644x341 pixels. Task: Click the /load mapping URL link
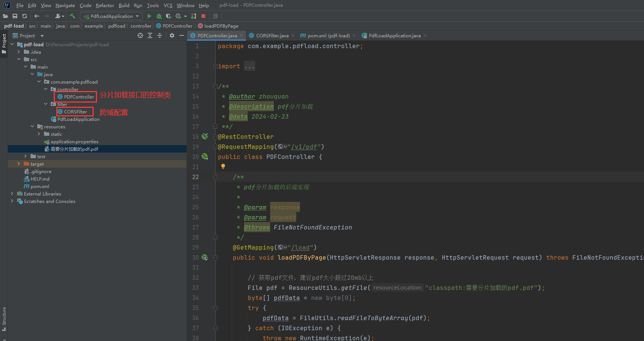(x=300, y=247)
